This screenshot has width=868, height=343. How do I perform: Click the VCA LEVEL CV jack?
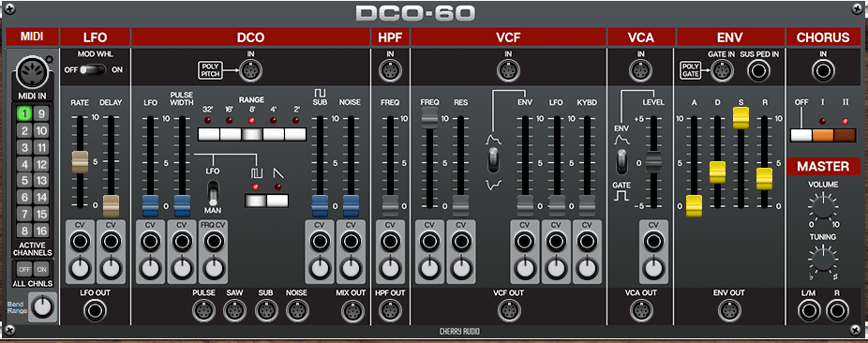[653, 242]
